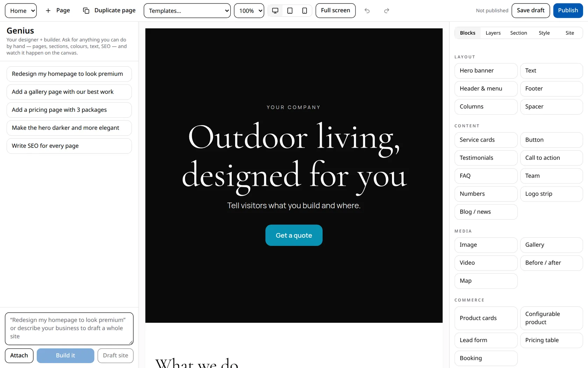588x368 pixels.
Task: Click Save draft button
Action: (531, 11)
